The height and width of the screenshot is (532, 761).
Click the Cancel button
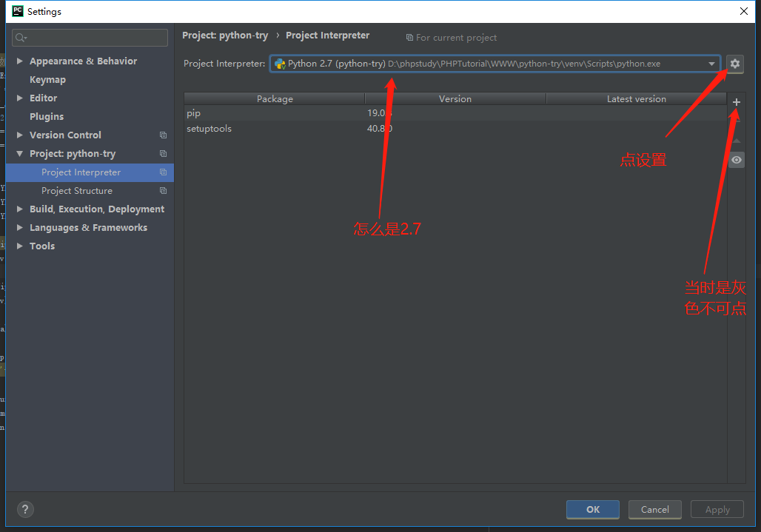654,509
